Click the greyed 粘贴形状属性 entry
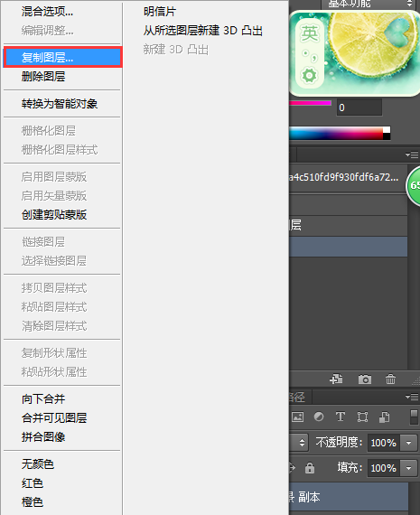This screenshot has height=515, width=420. tap(54, 372)
